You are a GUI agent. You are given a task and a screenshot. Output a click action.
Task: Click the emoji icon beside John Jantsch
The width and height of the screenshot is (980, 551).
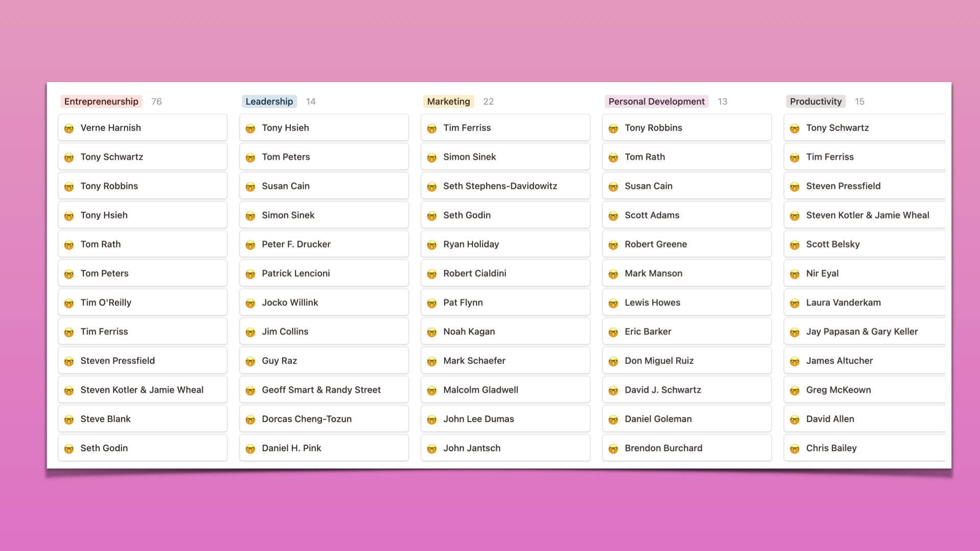(432, 448)
